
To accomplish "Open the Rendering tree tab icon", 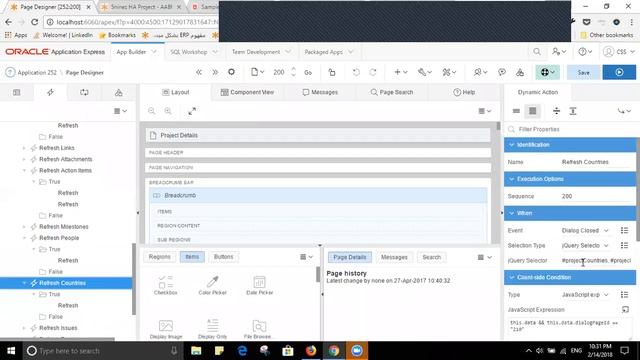I will point(17,93).
